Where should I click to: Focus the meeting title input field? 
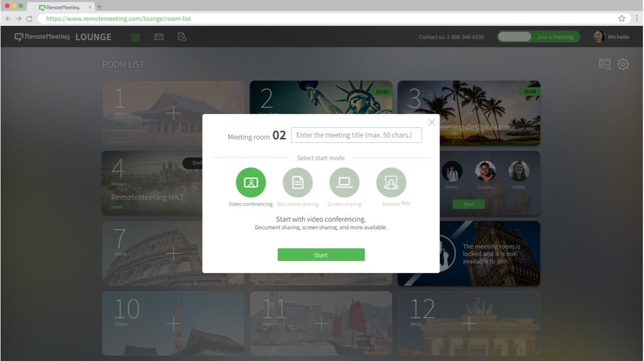[357, 135]
